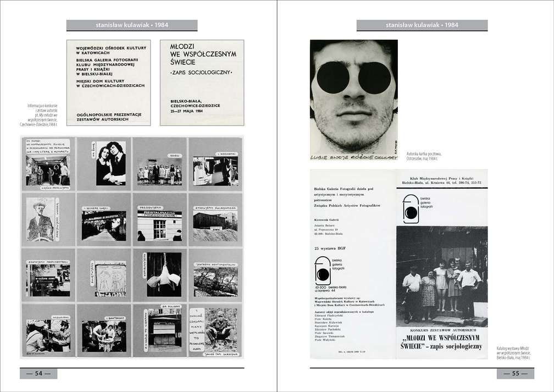The height and width of the screenshot is (392, 554).
Task: Click the 'bielska galeria fotografii' logo on catalog cover
Action: tap(418, 208)
